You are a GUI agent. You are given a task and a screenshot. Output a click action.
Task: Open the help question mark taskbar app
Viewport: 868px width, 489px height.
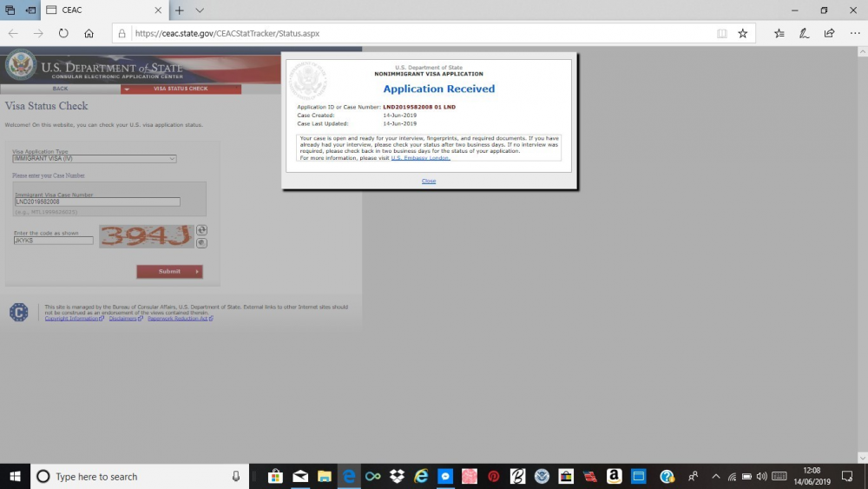point(667,476)
